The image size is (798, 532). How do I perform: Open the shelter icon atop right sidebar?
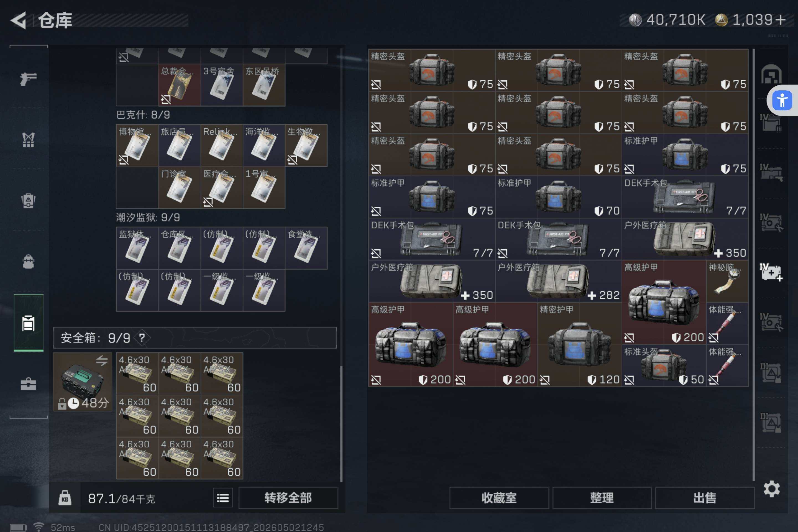tap(771, 74)
